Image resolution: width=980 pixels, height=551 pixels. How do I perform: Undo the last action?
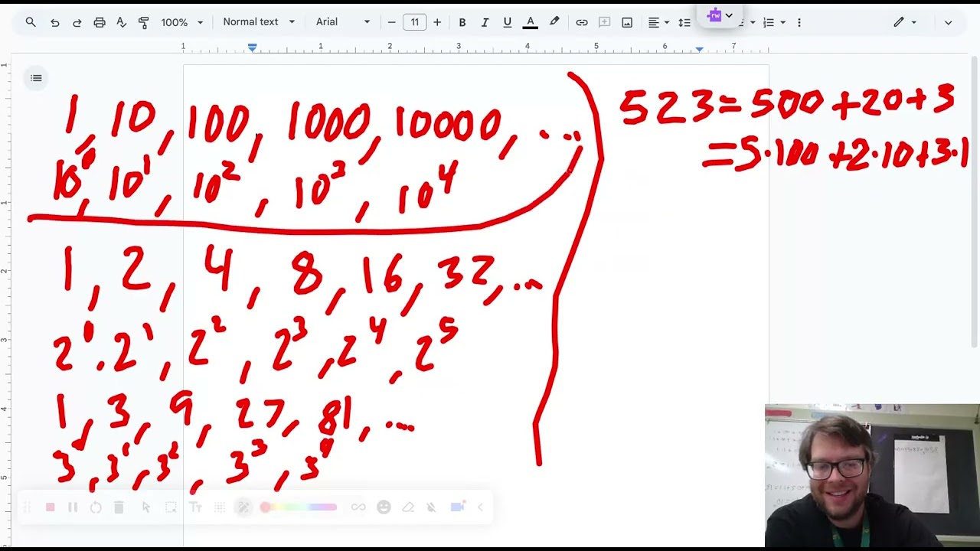(x=54, y=22)
